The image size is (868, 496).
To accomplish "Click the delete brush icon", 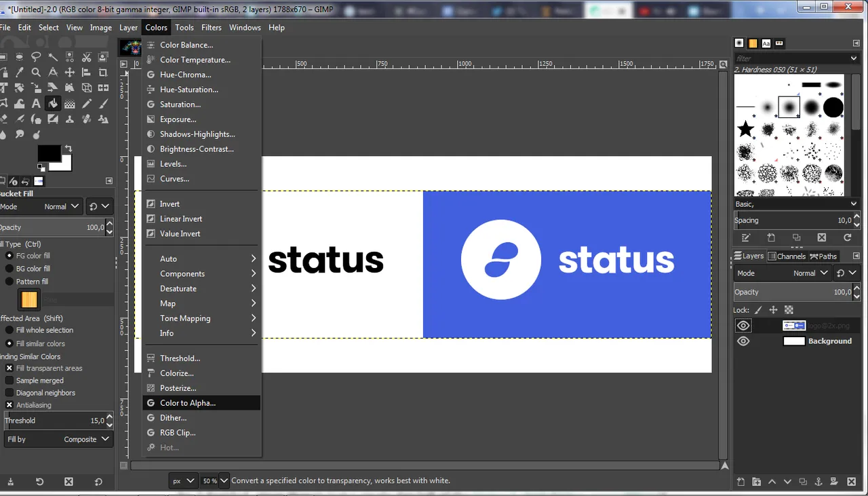I will (822, 237).
